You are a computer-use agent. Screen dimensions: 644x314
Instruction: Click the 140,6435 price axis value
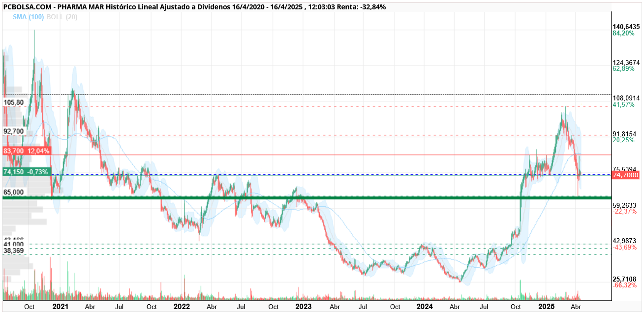[x=626, y=27]
